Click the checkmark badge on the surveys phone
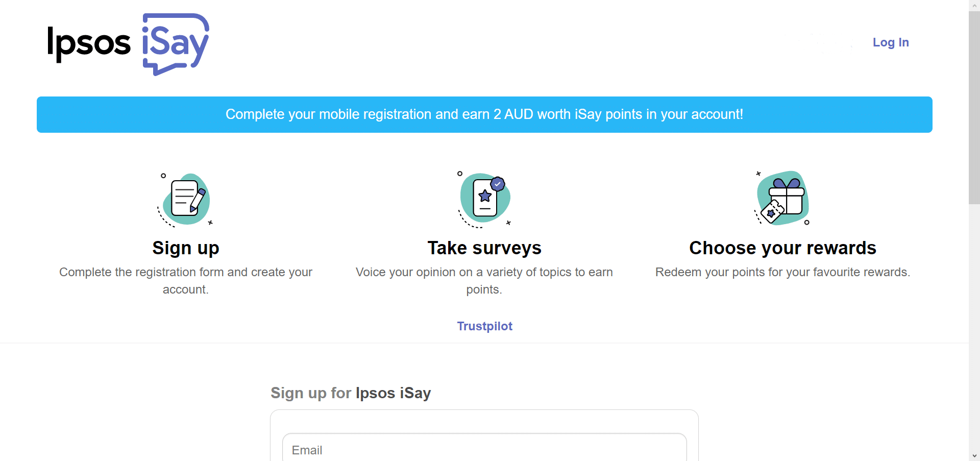 (x=498, y=184)
